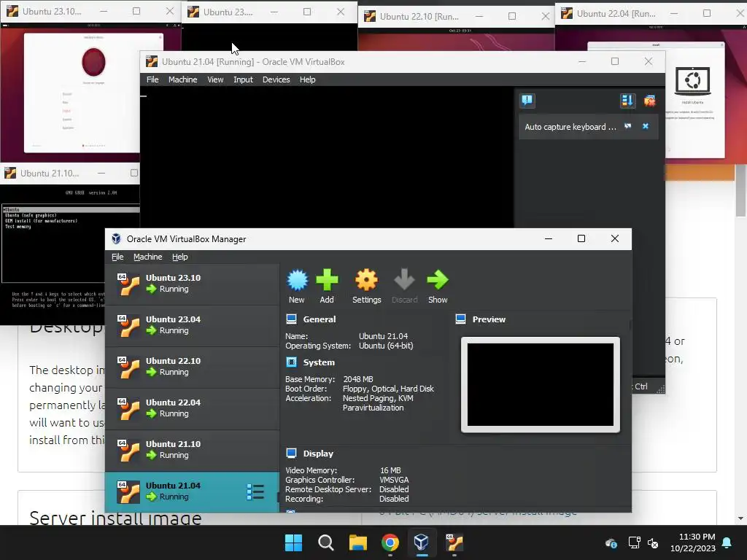Select the highlighted Ubuntu 21.04 machine entry
Image resolution: width=747 pixels, height=560 pixels.
pyautogui.click(x=192, y=492)
